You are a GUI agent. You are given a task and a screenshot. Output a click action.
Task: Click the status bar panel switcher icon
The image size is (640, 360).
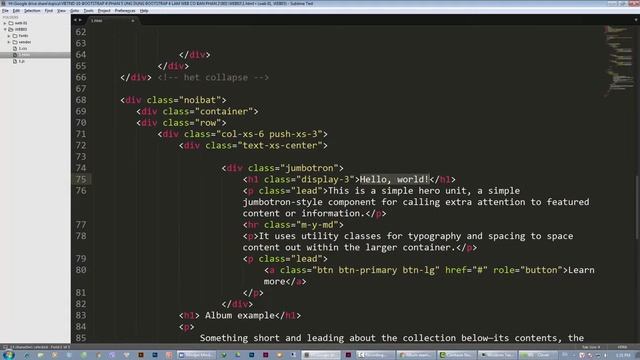click(5, 347)
